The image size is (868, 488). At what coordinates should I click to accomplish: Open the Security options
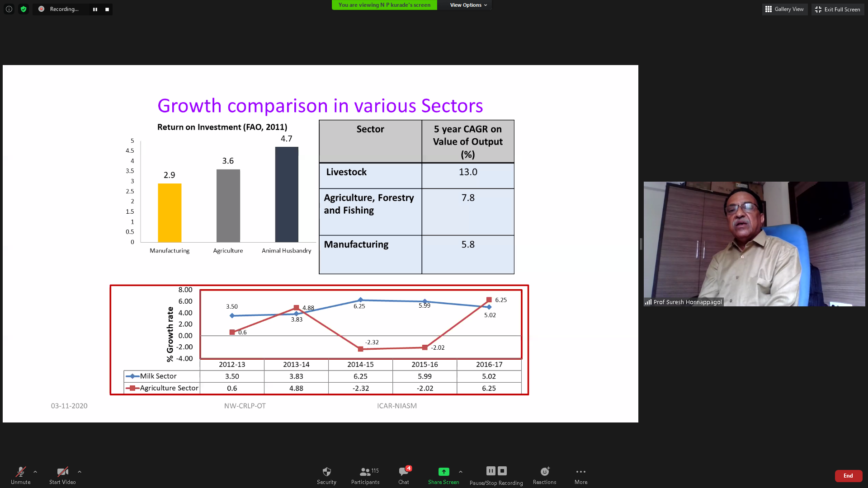tap(326, 475)
